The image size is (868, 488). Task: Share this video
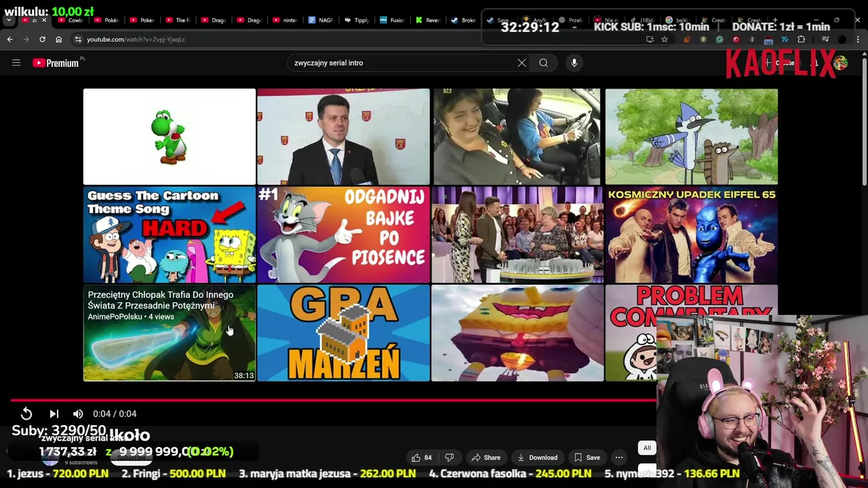(486, 457)
